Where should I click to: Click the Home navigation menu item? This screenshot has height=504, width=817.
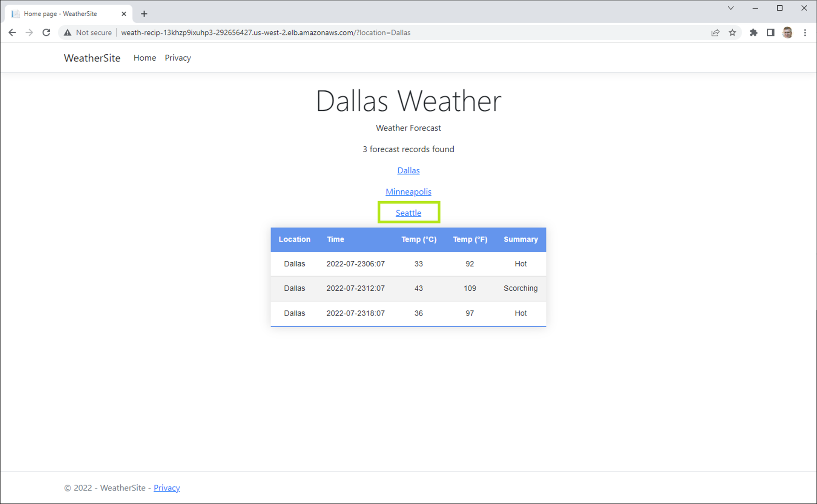click(x=145, y=58)
